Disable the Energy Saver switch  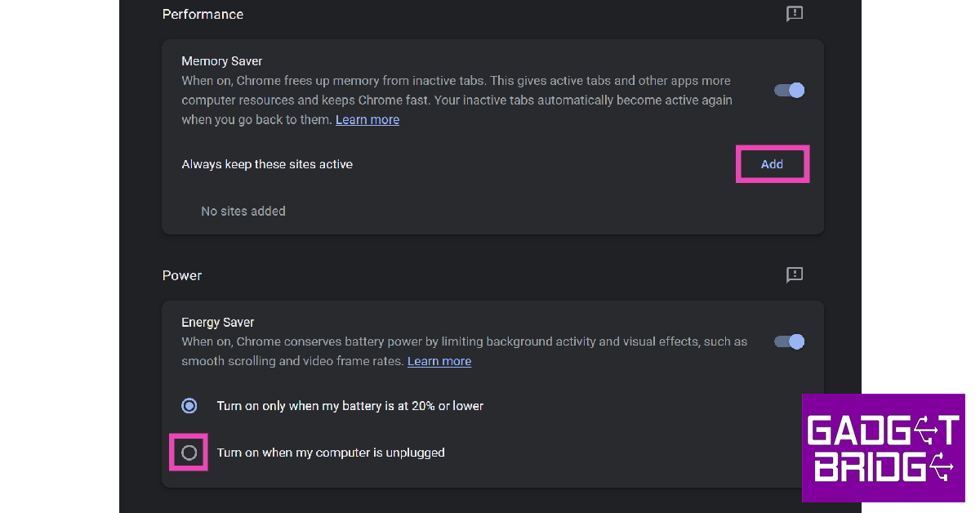click(x=790, y=341)
